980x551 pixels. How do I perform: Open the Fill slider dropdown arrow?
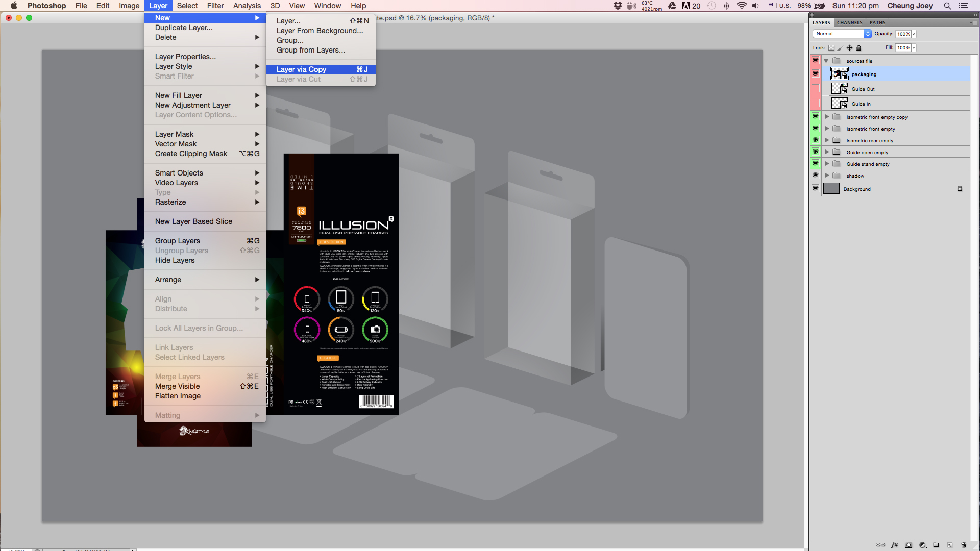(x=914, y=48)
